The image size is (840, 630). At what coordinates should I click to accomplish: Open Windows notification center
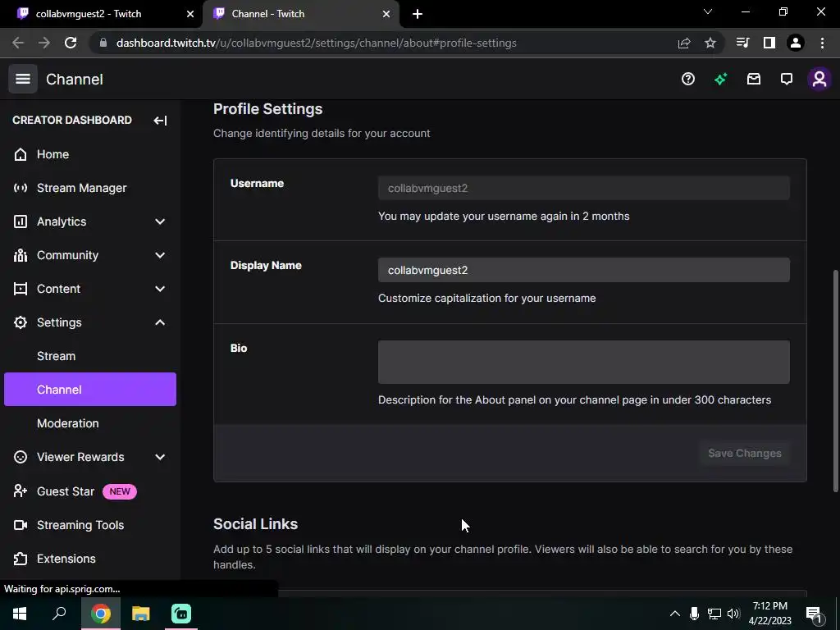(814, 614)
